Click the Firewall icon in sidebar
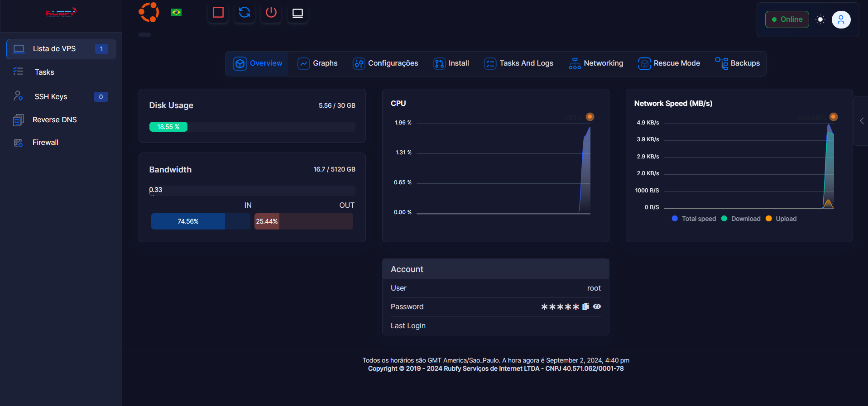The width and height of the screenshot is (868, 406). click(x=18, y=143)
